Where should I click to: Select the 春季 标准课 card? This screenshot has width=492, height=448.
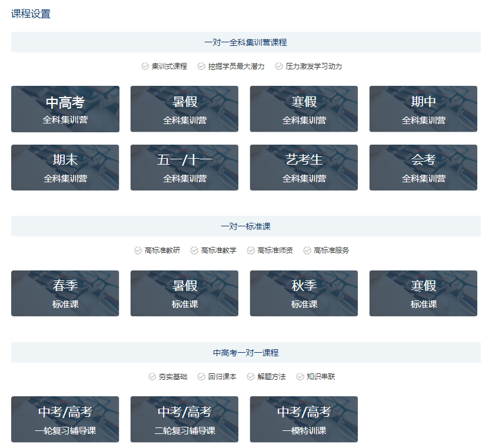pyautogui.click(x=65, y=293)
